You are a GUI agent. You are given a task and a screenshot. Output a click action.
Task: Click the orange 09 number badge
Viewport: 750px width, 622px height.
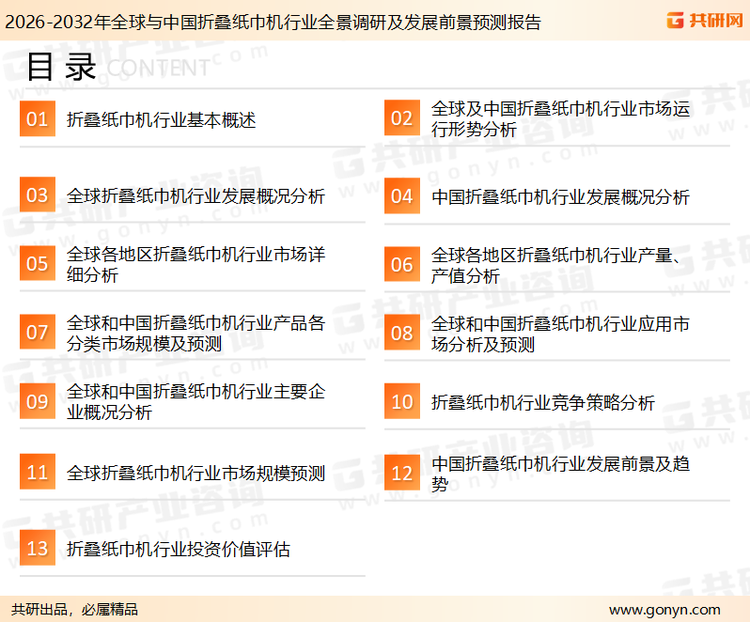(x=37, y=401)
